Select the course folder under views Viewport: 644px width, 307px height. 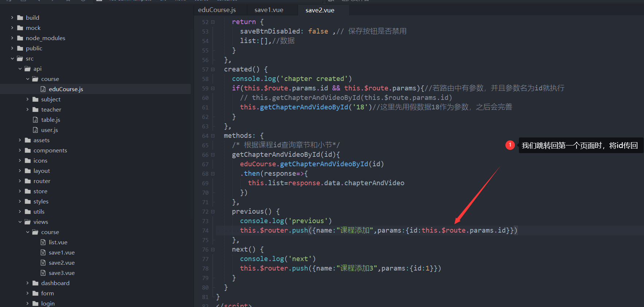tap(50, 232)
